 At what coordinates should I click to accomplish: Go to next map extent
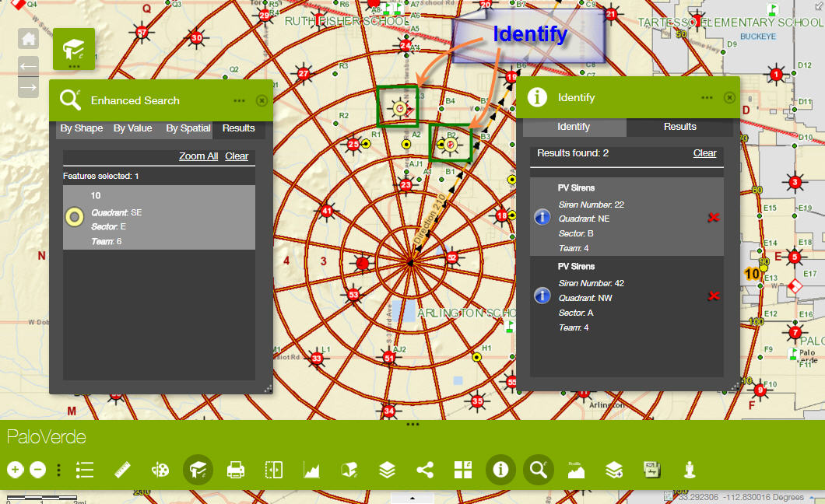pos(29,87)
